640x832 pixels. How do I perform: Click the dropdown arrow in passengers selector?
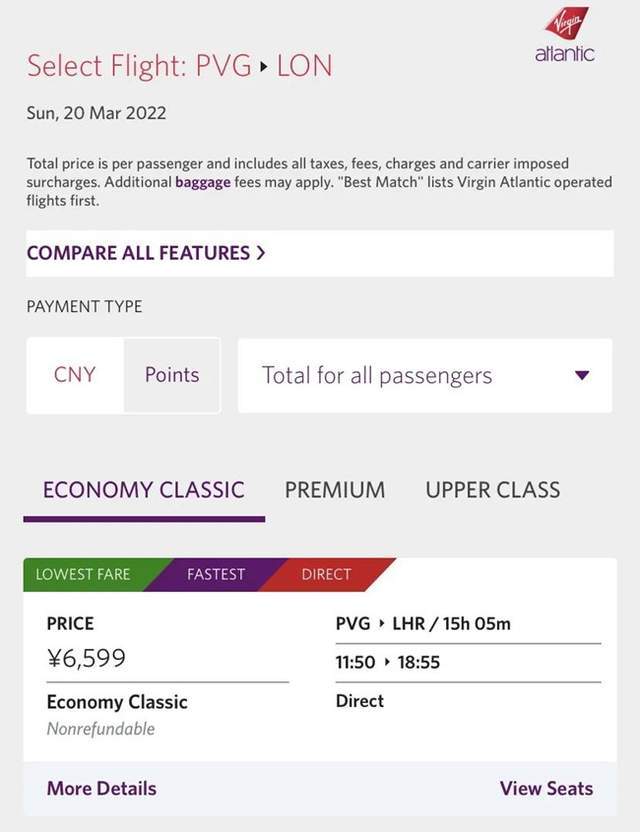coord(582,375)
